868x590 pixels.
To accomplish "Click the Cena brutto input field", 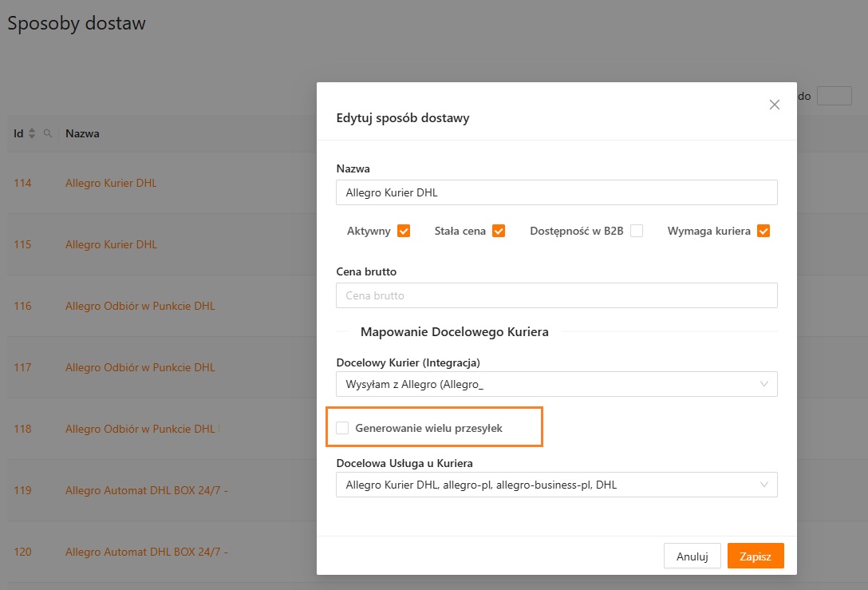I will click(556, 296).
